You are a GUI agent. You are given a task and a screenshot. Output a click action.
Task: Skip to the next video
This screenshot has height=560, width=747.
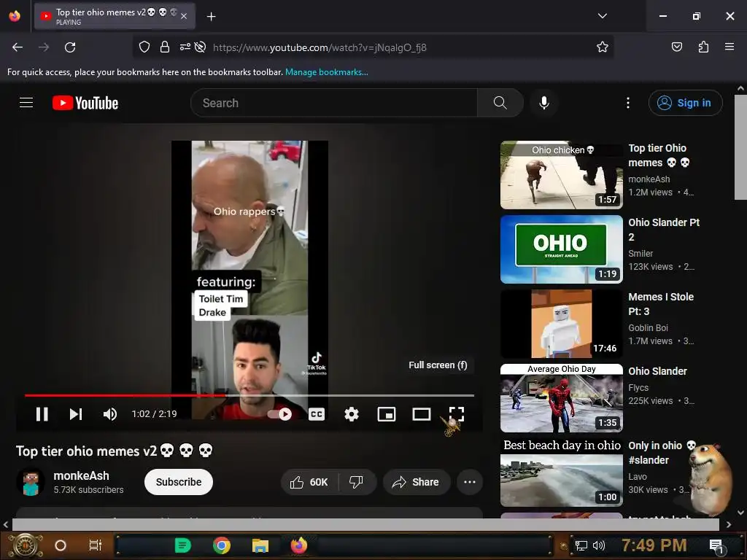76,414
